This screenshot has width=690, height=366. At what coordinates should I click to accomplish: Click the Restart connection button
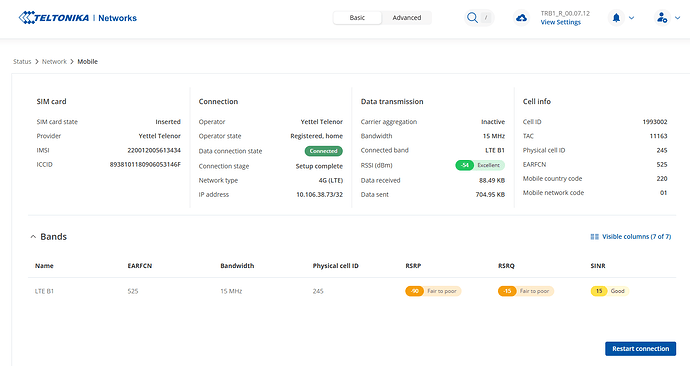point(640,348)
